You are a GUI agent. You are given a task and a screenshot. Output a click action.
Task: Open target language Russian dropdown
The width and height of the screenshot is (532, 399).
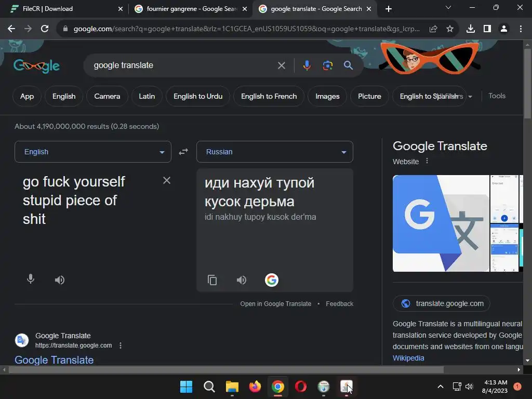[275, 152]
